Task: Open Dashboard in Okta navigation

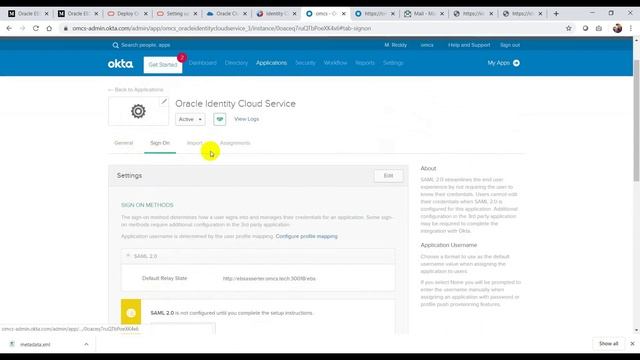Action: coord(202,63)
